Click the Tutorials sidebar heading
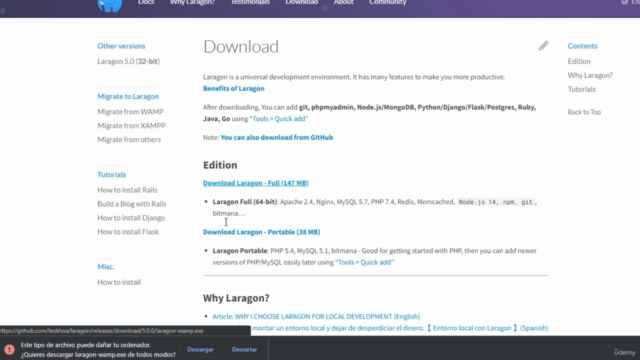640x360 pixels. [x=111, y=174]
